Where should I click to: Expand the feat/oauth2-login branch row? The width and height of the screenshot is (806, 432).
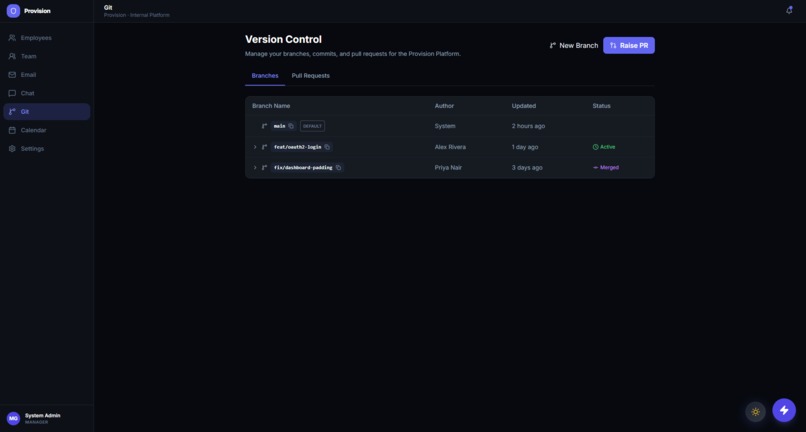click(x=255, y=147)
